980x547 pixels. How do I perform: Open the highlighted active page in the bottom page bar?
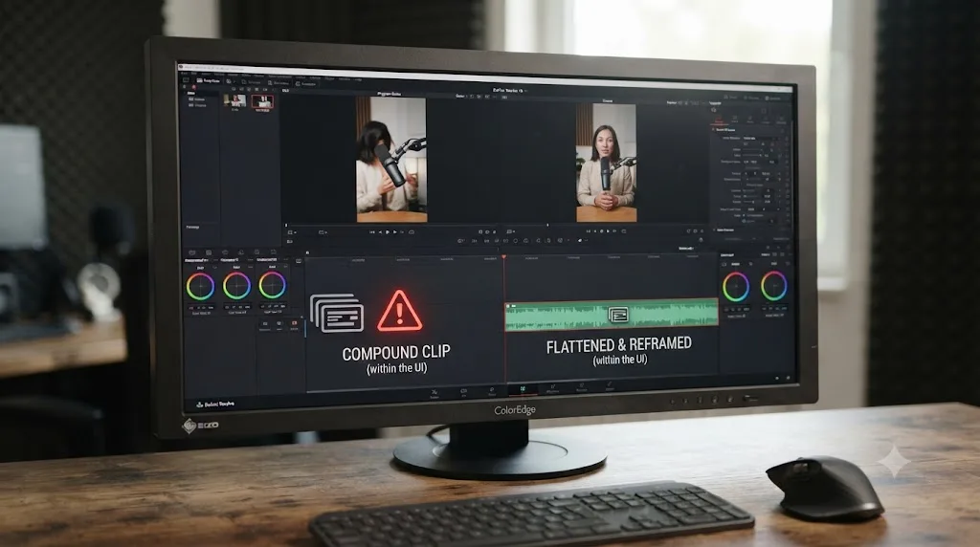pyautogui.click(x=523, y=389)
